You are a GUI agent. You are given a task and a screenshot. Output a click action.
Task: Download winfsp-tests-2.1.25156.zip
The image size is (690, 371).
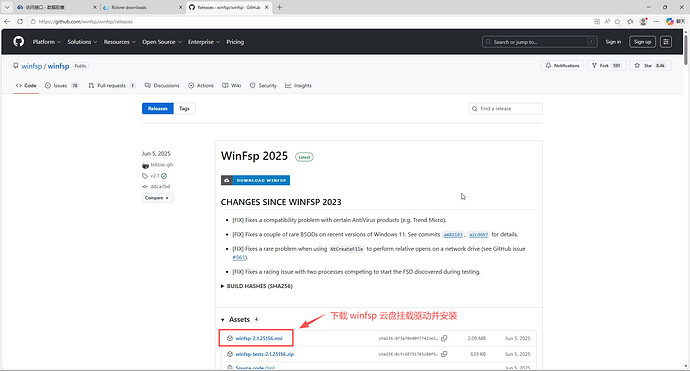[264, 354]
